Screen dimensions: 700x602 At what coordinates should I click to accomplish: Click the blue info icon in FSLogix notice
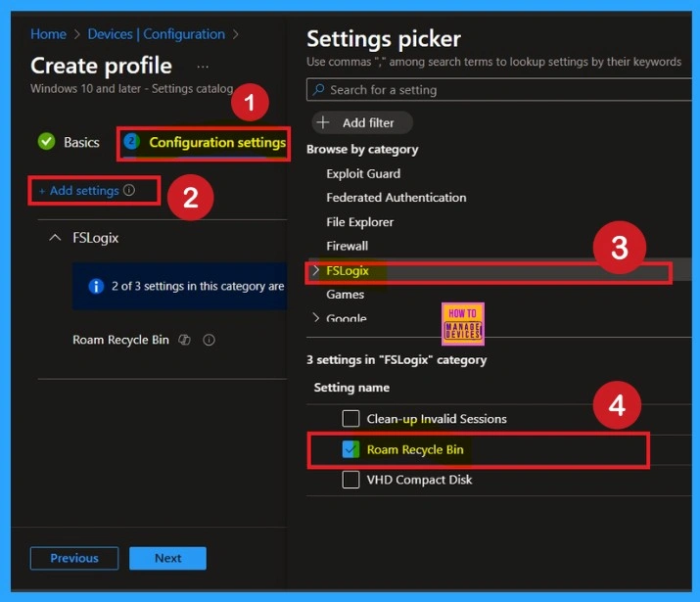pos(96,287)
